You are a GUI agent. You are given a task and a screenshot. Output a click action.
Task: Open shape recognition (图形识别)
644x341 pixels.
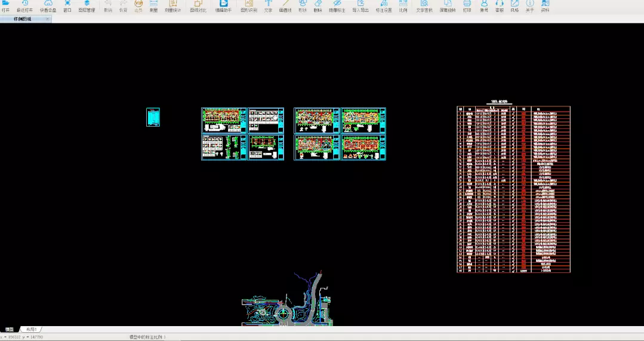249,6
